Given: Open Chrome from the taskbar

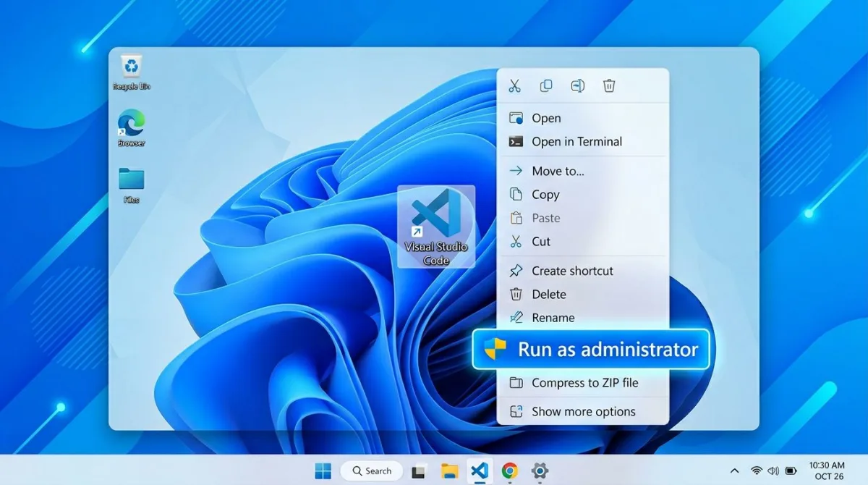Looking at the screenshot, I should (x=510, y=471).
